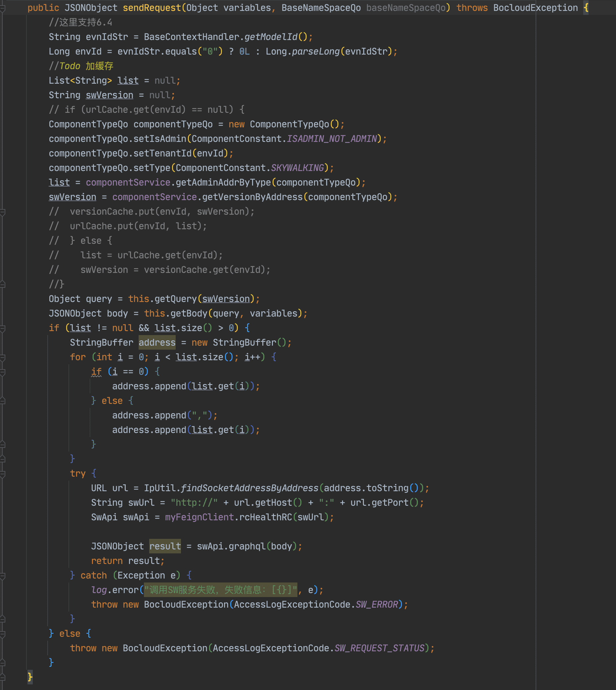Fold the try block using gutter icon
The width and height of the screenshot is (616, 690).
2,474
